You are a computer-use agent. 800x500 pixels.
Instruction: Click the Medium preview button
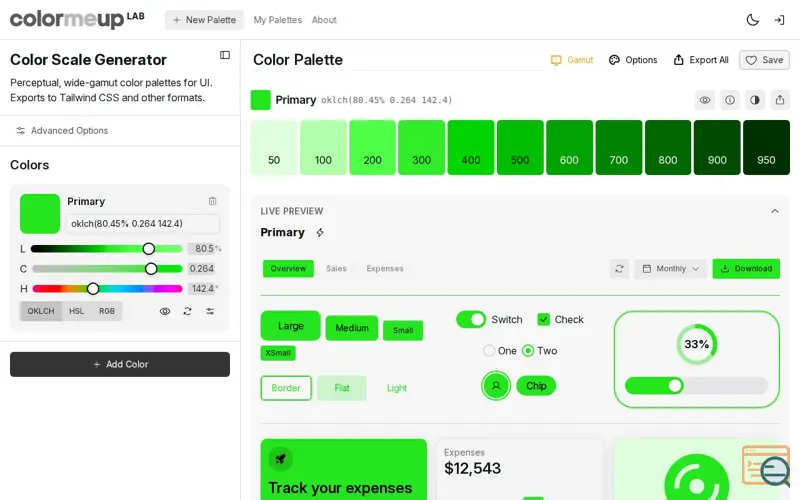(x=352, y=328)
